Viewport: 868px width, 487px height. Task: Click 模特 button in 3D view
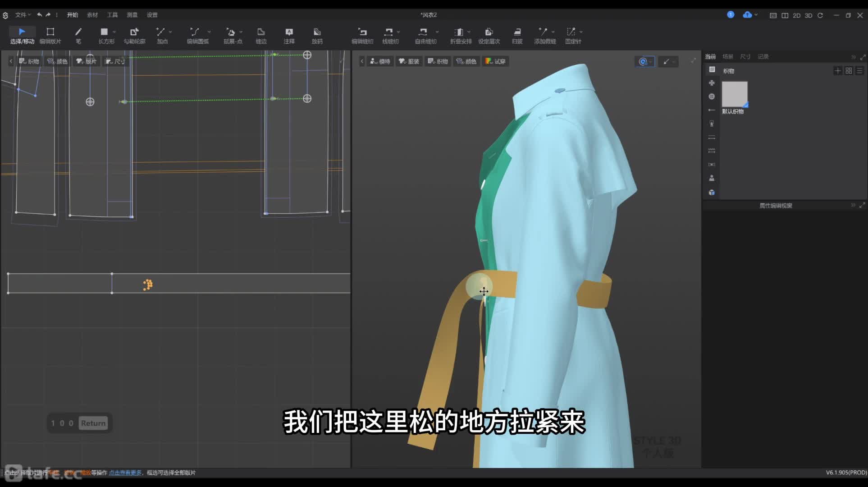pos(380,61)
